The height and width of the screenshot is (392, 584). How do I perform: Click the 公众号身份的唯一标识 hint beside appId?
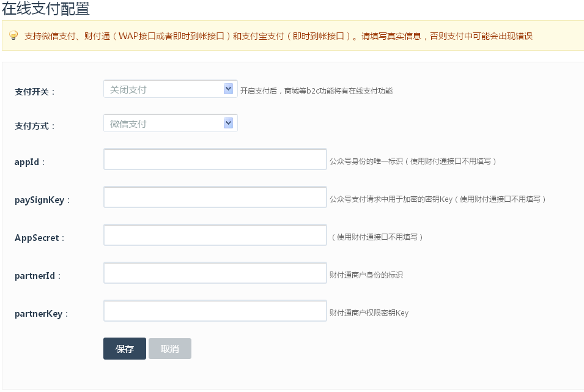pos(413,161)
